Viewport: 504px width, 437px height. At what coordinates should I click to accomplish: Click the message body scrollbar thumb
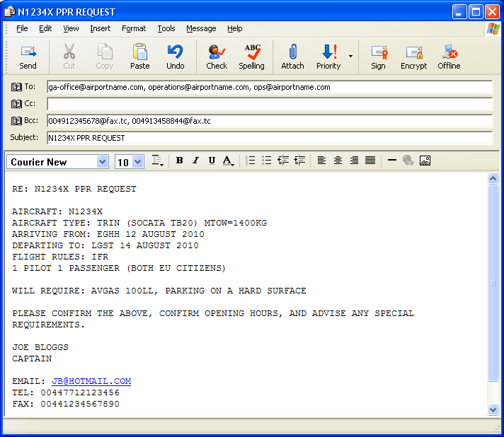click(x=493, y=283)
